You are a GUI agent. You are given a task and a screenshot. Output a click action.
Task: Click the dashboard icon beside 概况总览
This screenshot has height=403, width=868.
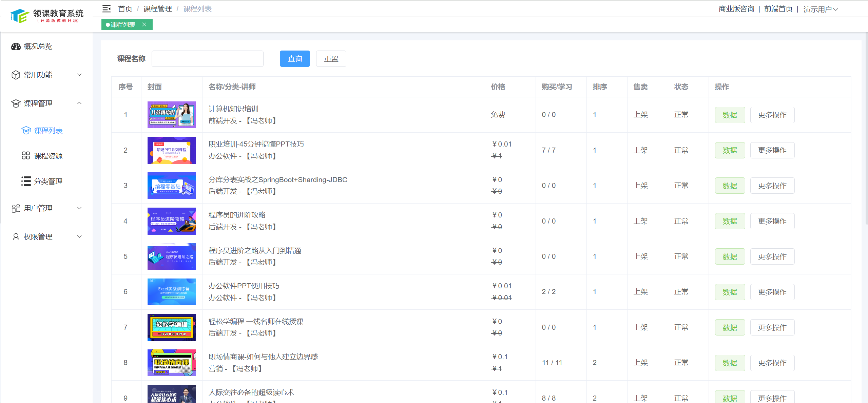click(x=16, y=46)
